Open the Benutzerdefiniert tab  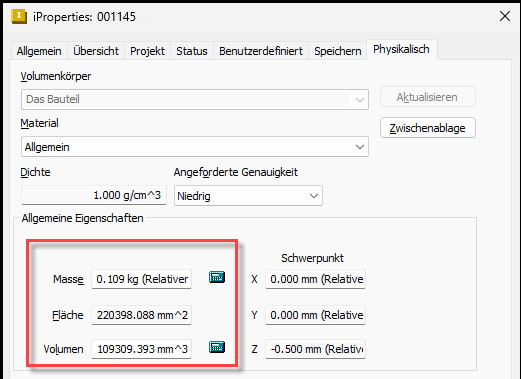(x=261, y=51)
